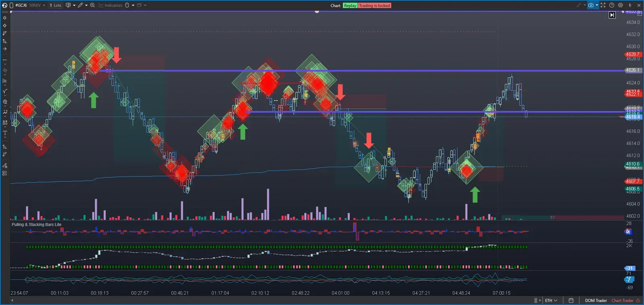Viewport: 644px width, 305px height.
Task: Click the 4607.7 red price label
Action: click(x=632, y=181)
